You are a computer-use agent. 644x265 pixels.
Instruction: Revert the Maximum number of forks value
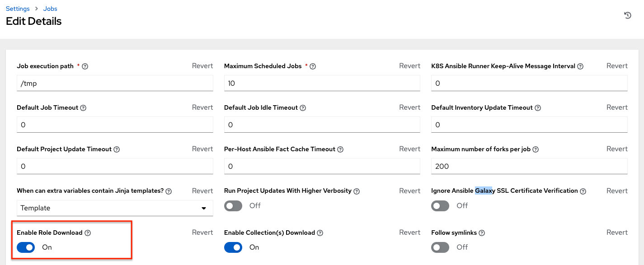[616, 149]
